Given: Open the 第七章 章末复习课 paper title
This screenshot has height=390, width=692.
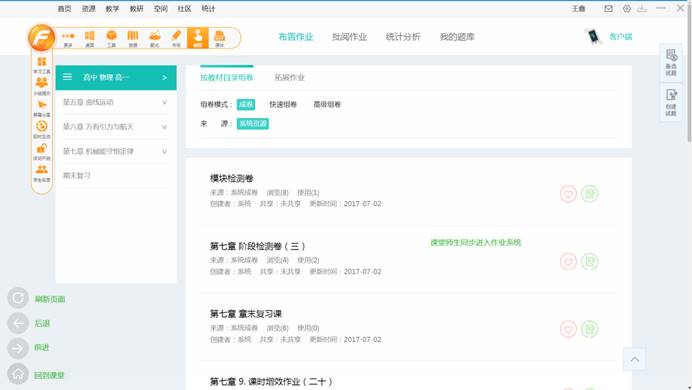Looking at the screenshot, I should [x=246, y=314].
